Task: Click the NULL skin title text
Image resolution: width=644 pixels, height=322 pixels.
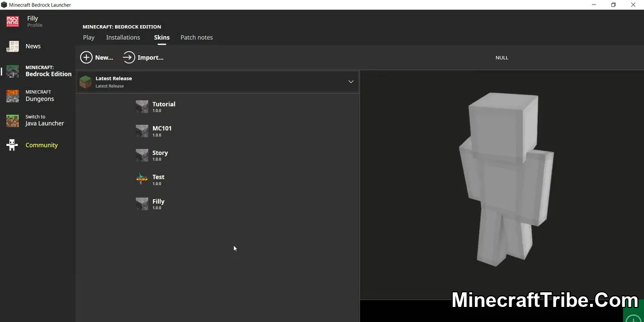Action: click(x=502, y=57)
